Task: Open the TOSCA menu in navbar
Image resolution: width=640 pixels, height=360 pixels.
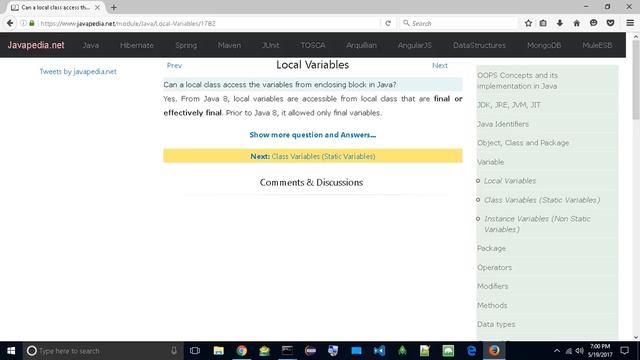Action: tap(313, 45)
